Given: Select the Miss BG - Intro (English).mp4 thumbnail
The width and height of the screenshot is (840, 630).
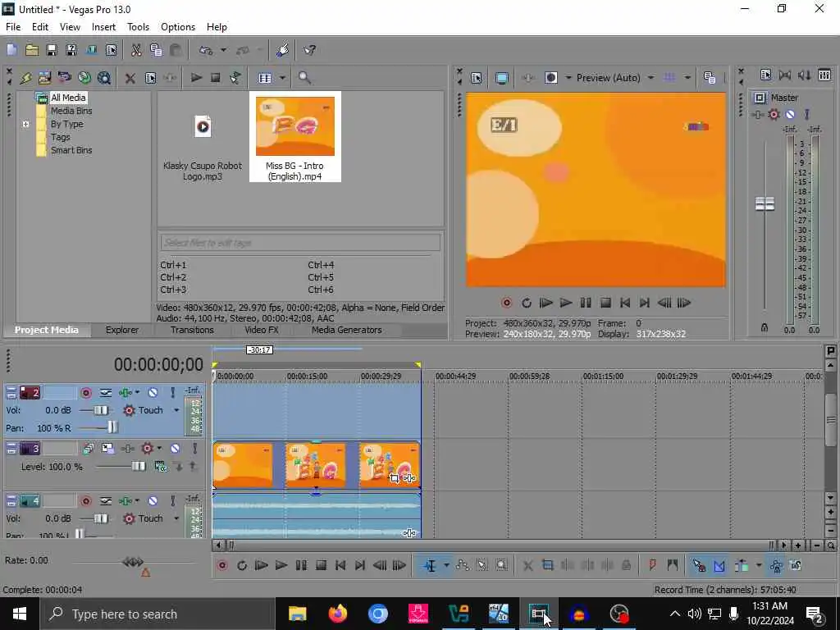Looking at the screenshot, I should click(x=295, y=126).
